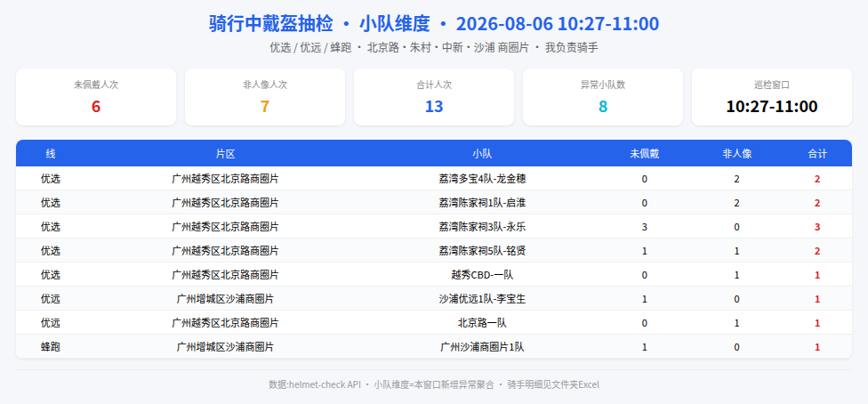
Task: Click 广州越秀区北京路商圈片 in 北京路一队 row
Action: (225, 323)
